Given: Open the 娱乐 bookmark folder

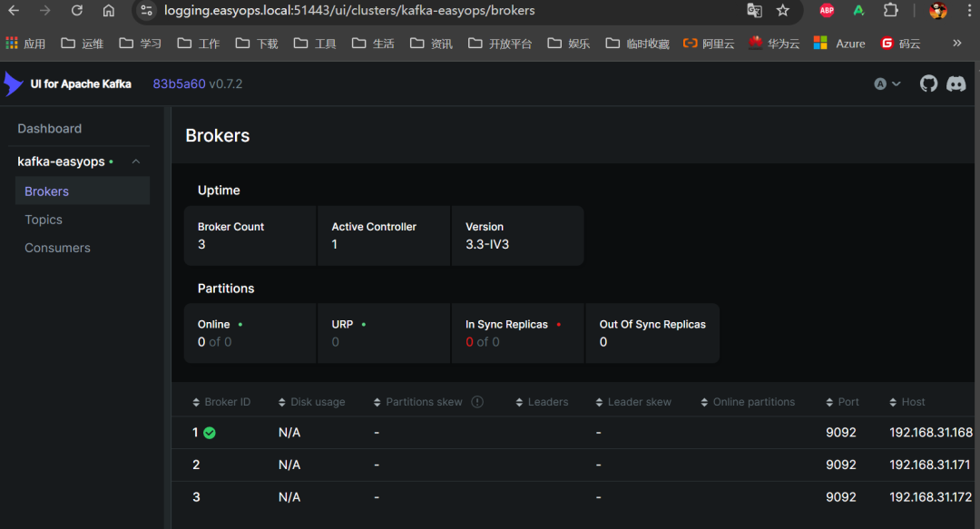Looking at the screenshot, I should click(x=569, y=44).
